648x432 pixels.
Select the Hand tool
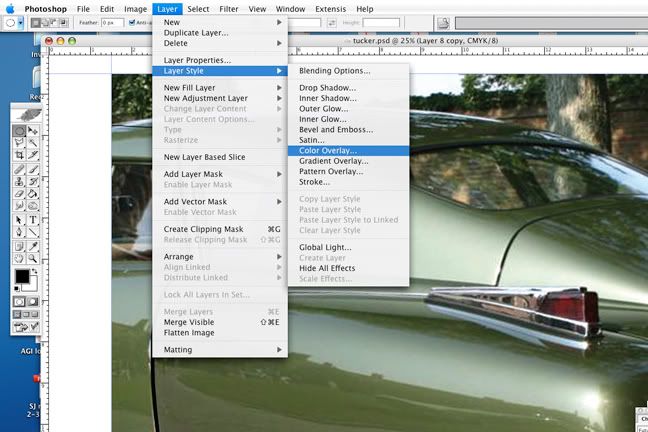point(19,259)
